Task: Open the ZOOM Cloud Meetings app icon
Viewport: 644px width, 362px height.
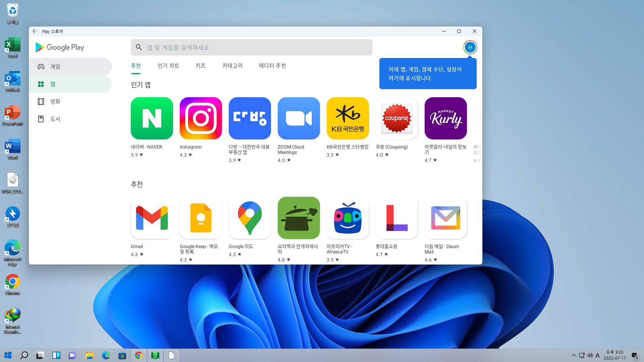Action: pyautogui.click(x=299, y=118)
